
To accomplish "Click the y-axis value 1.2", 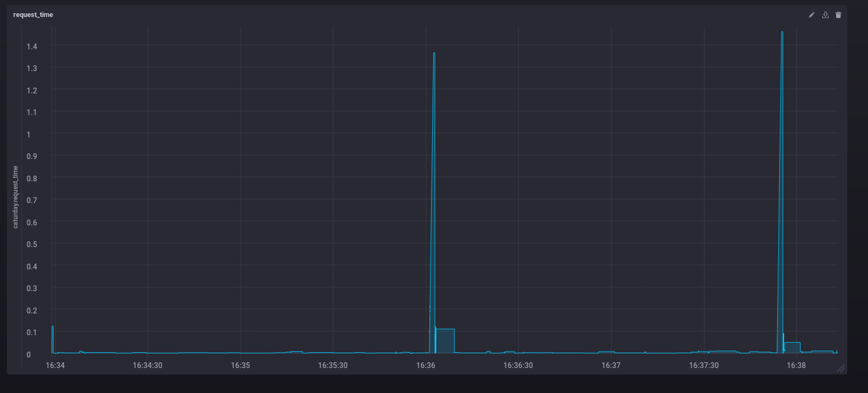I will (32, 91).
